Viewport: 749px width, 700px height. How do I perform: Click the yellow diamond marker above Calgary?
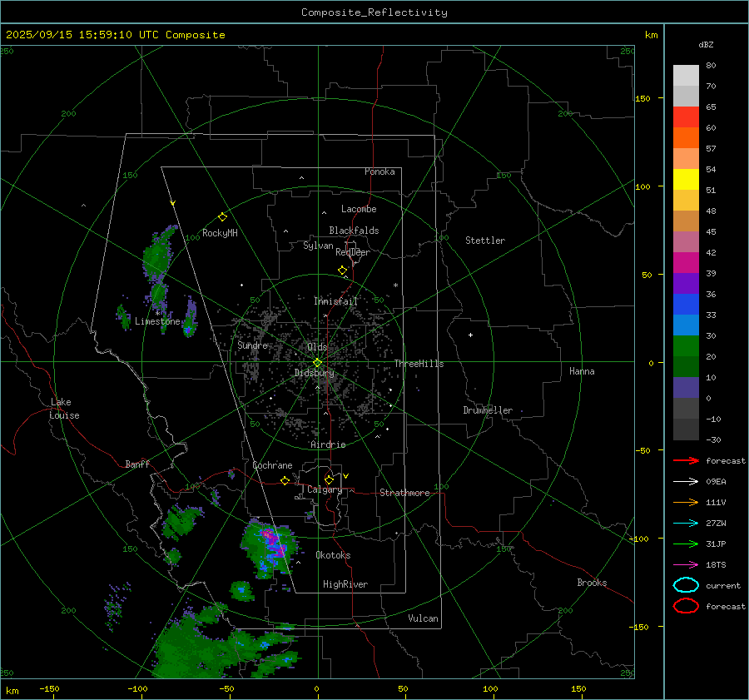(329, 479)
